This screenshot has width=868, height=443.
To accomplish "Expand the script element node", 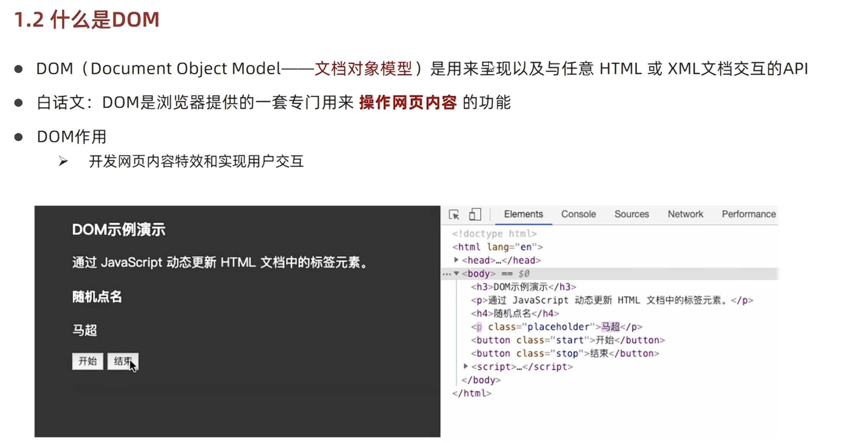I will [466, 366].
